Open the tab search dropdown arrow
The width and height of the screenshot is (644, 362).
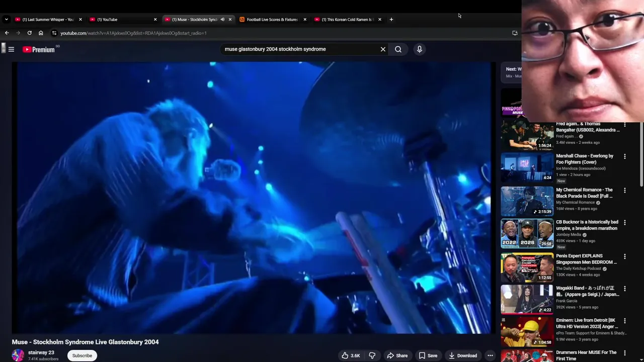click(6, 20)
